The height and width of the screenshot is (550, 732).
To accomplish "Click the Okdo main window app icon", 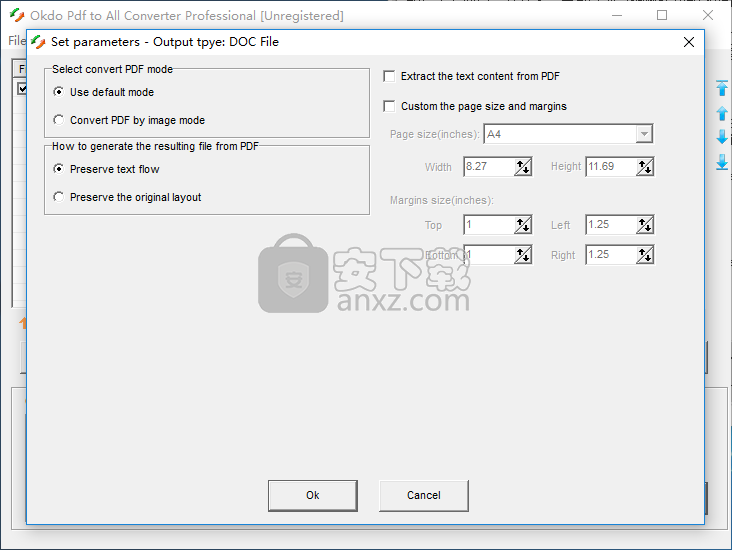I will point(17,15).
